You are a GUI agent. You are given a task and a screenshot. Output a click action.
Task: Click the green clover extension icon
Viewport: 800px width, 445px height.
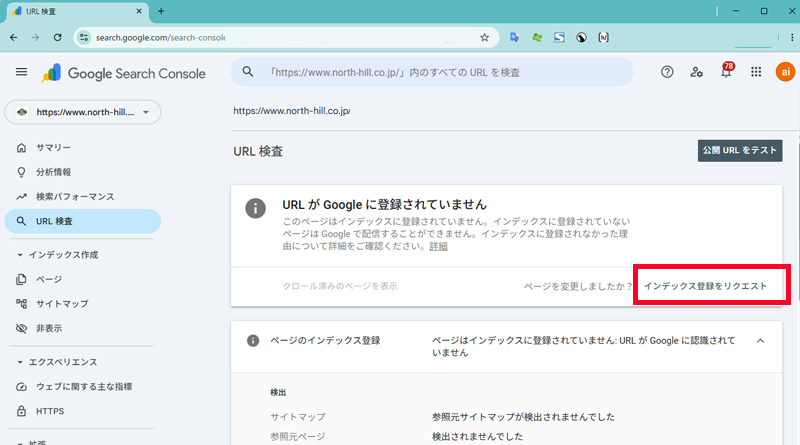[x=537, y=37]
